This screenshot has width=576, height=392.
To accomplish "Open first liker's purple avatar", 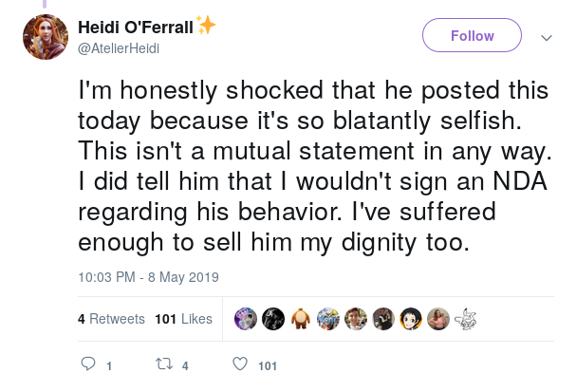I will (x=246, y=319).
